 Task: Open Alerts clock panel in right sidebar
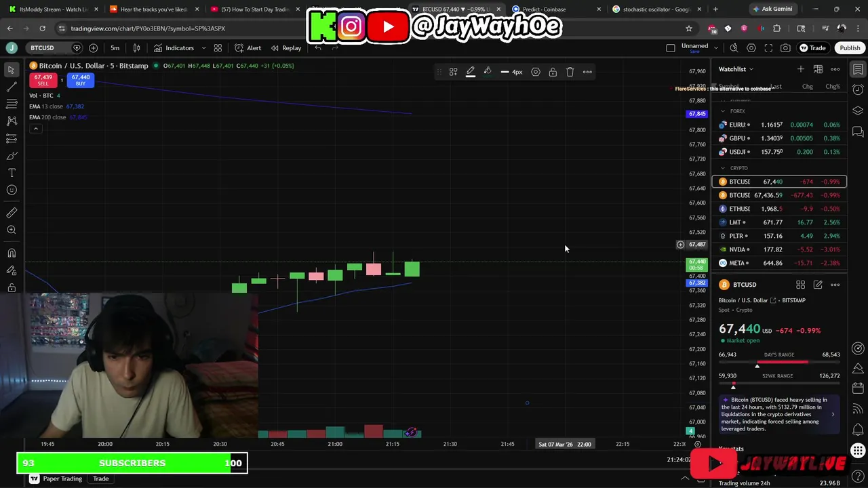click(858, 90)
